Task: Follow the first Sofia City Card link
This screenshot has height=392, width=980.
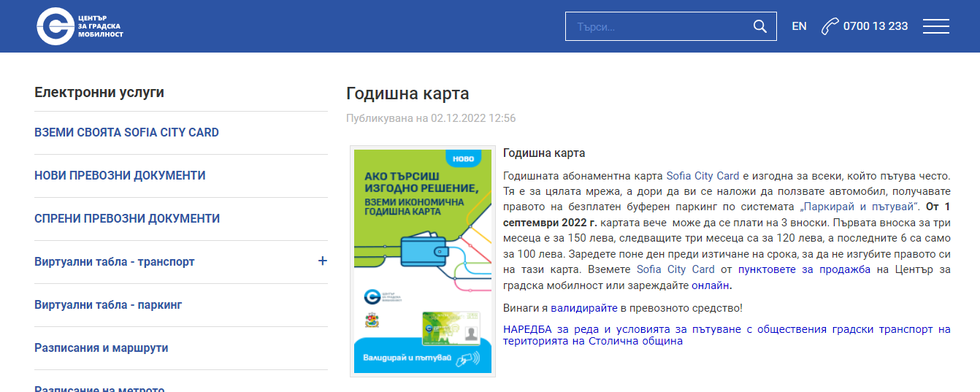Action: 703,176
